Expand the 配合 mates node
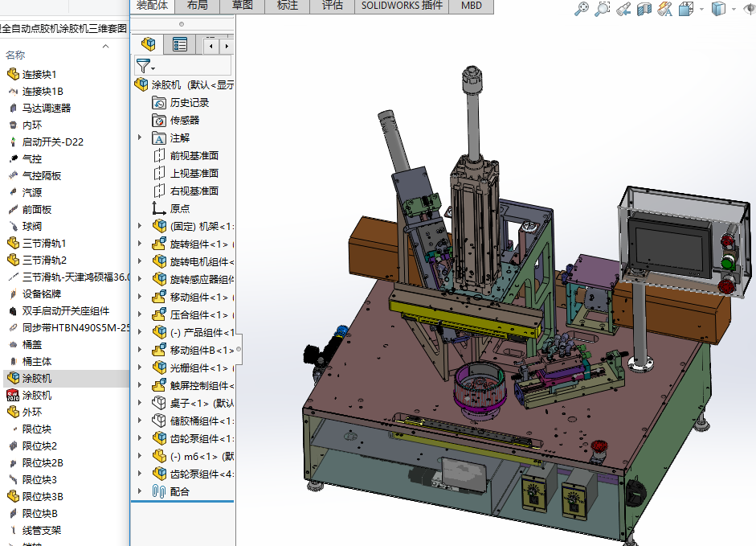 [140, 491]
